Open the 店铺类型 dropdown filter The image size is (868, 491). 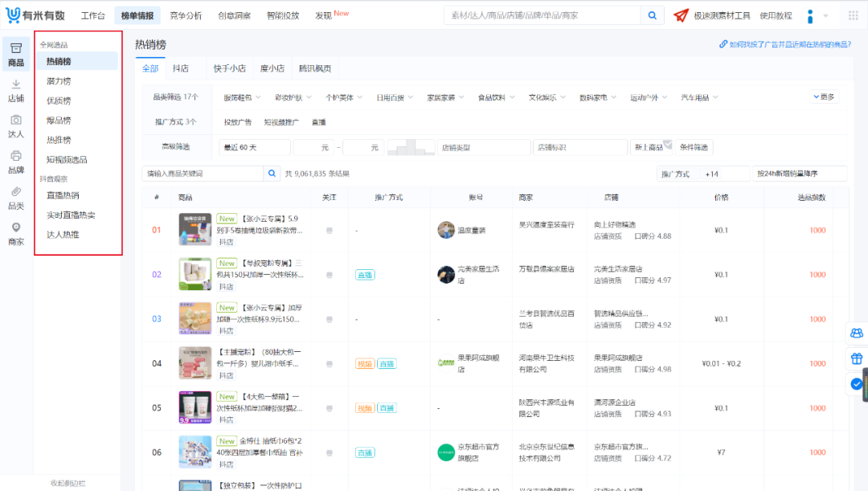482,147
